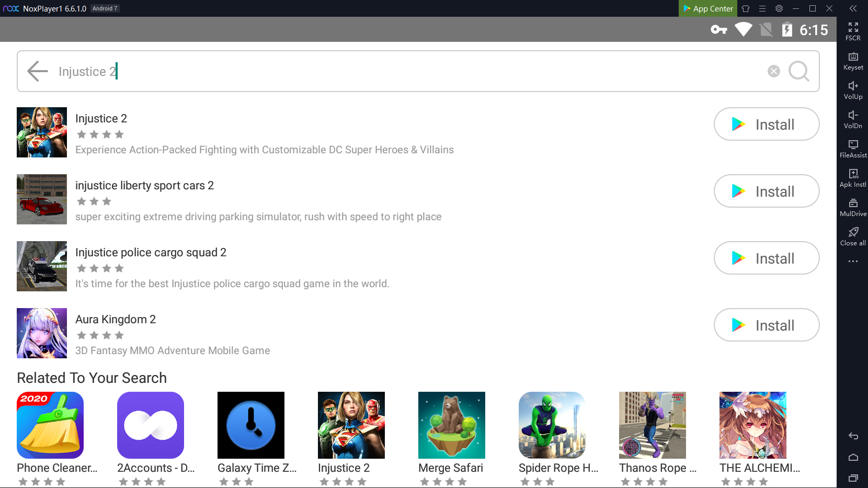Image resolution: width=868 pixels, height=488 pixels.
Task: Open Galaxy Time Zone related app icon
Action: point(251,425)
